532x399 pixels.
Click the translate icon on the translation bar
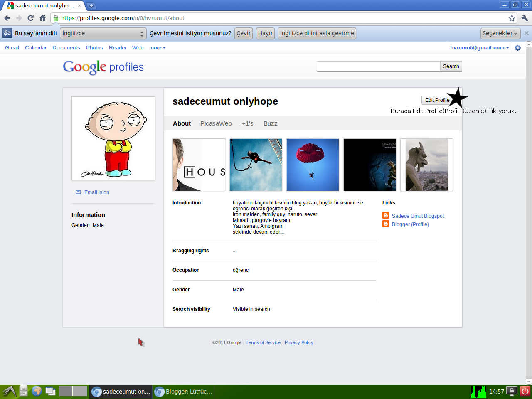(x=7, y=33)
